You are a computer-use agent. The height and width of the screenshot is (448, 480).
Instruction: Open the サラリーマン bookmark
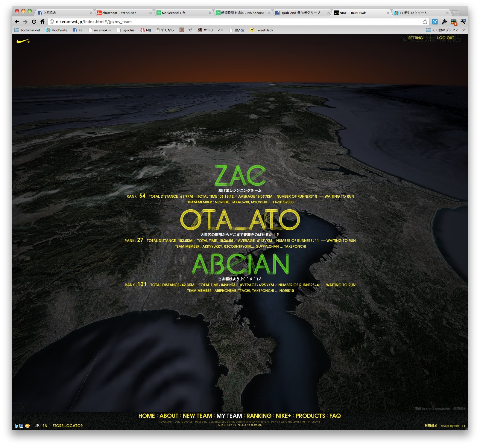pos(210,30)
